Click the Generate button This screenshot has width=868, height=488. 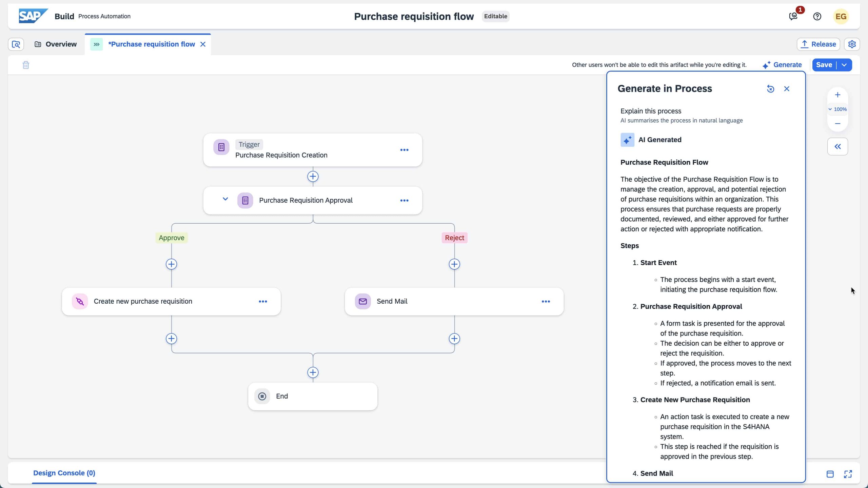click(x=782, y=65)
